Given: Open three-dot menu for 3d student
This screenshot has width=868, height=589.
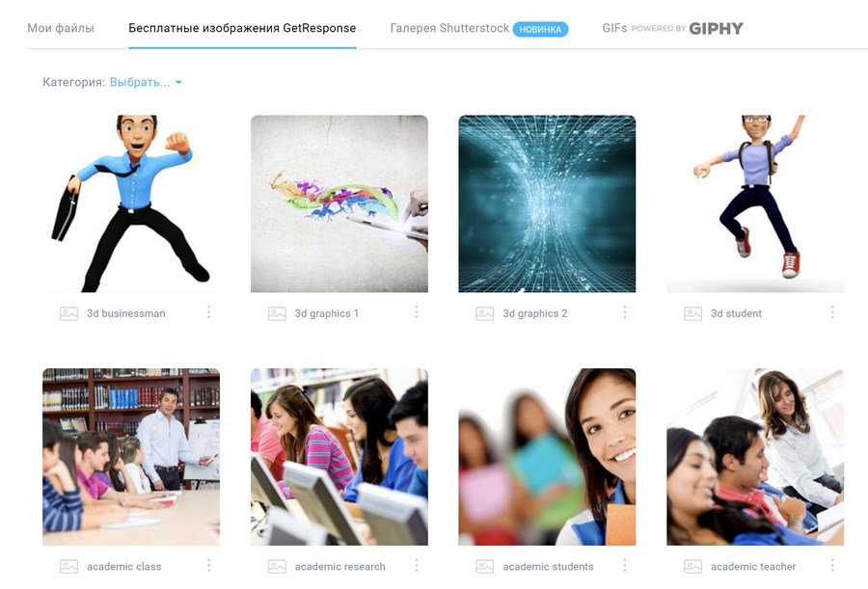Looking at the screenshot, I should click(x=832, y=312).
